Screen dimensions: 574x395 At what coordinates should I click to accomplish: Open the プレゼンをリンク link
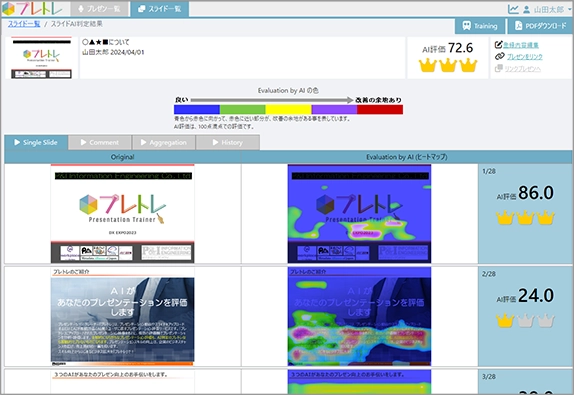pos(524,57)
